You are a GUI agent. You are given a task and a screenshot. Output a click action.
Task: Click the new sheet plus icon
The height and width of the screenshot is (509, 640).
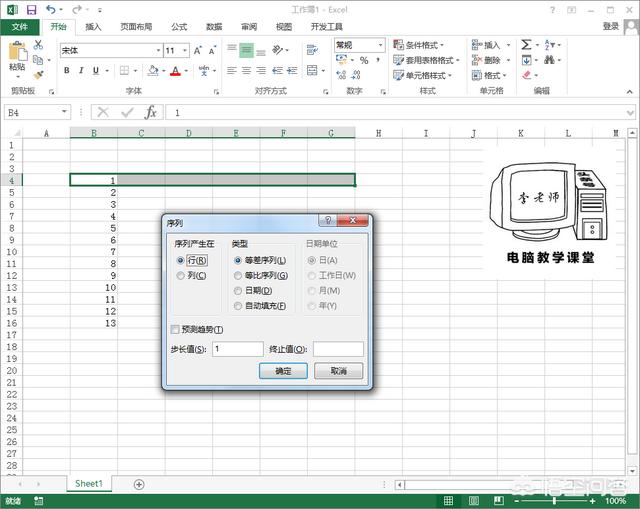[139, 484]
